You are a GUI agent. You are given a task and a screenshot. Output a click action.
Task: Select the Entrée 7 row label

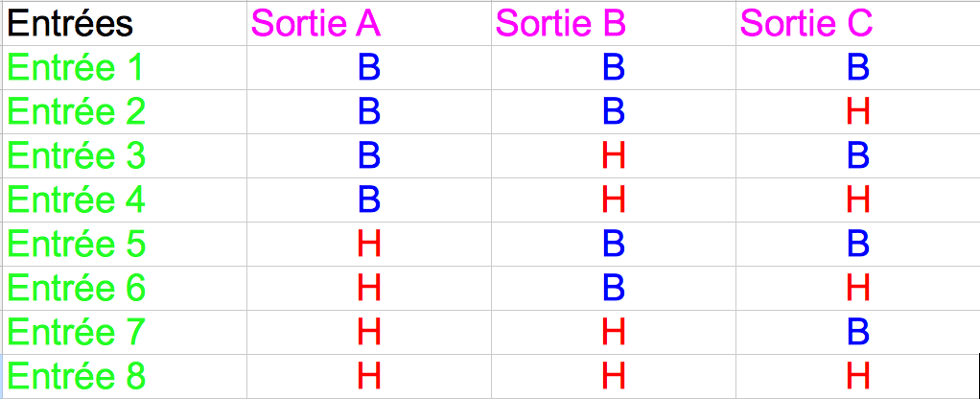point(76,333)
